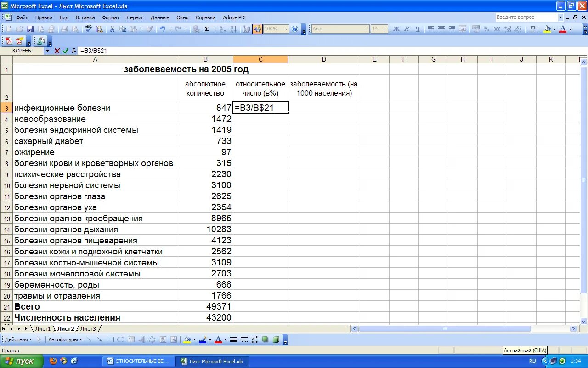Expand the Name Box КОРЕНЬ dropdown

coord(47,51)
